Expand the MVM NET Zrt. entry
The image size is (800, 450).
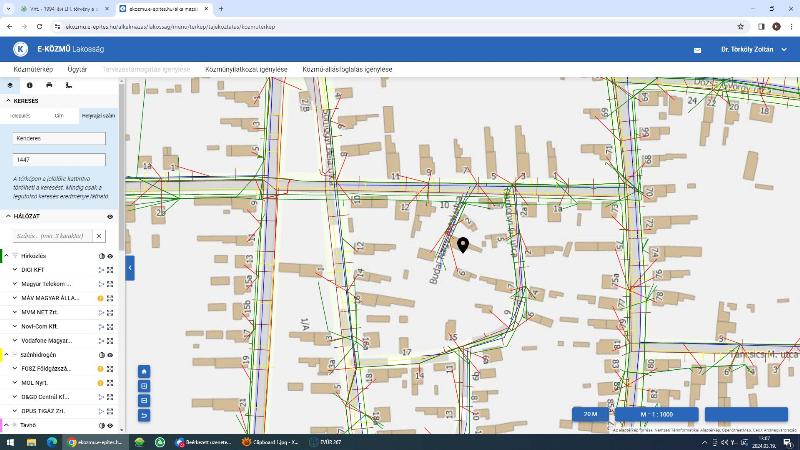tap(15, 312)
